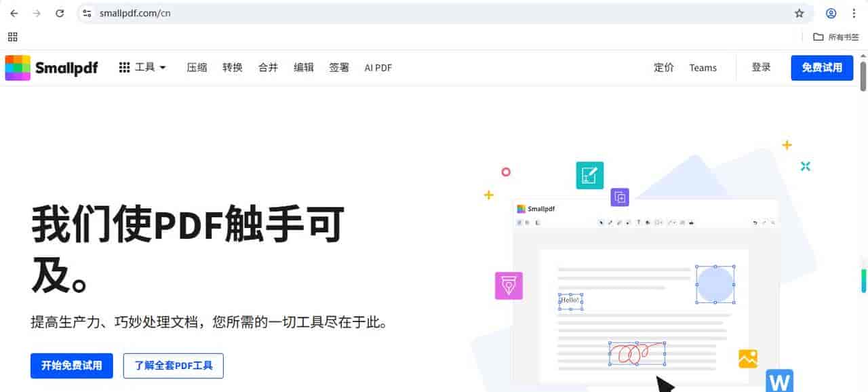Click the yellow image icon in illustration
868x392 pixels.
(x=748, y=359)
